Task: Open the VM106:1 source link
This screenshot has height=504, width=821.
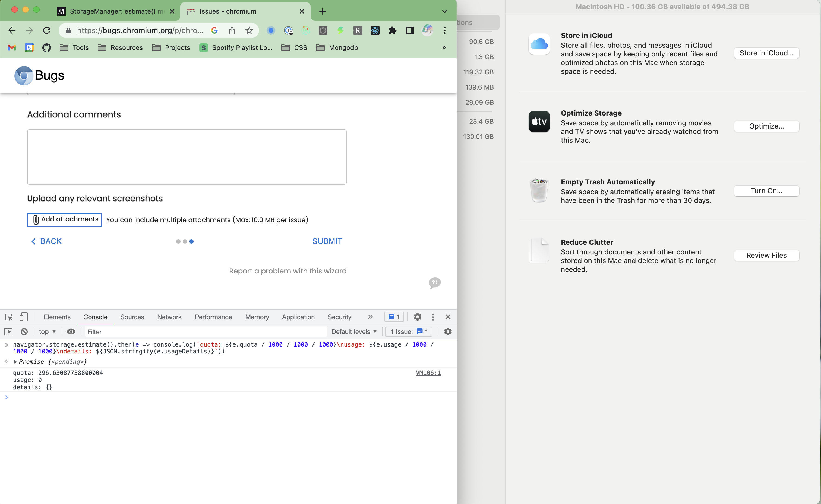Action: (x=428, y=373)
